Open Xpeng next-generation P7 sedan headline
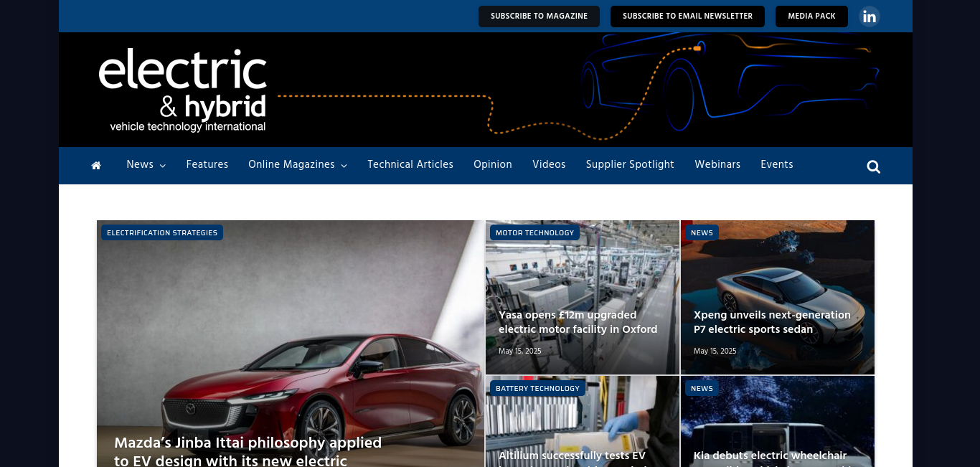The image size is (980, 467). (x=772, y=322)
